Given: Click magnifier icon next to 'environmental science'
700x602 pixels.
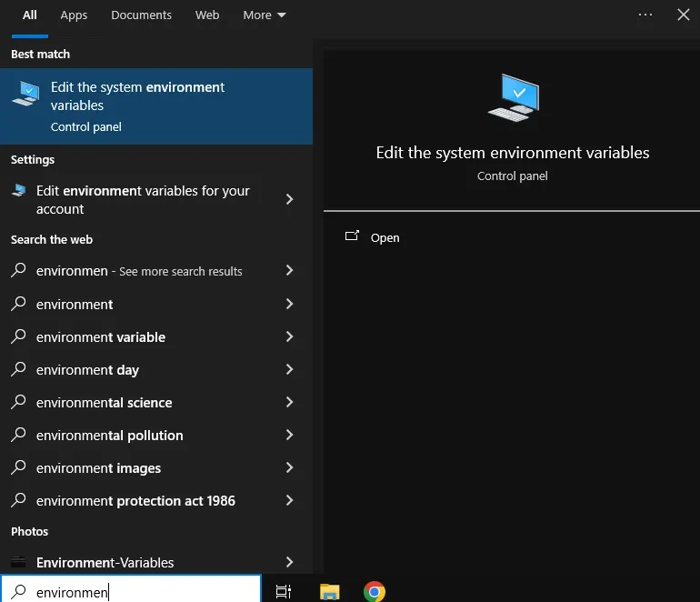Looking at the screenshot, I should [x=18, y=401].
